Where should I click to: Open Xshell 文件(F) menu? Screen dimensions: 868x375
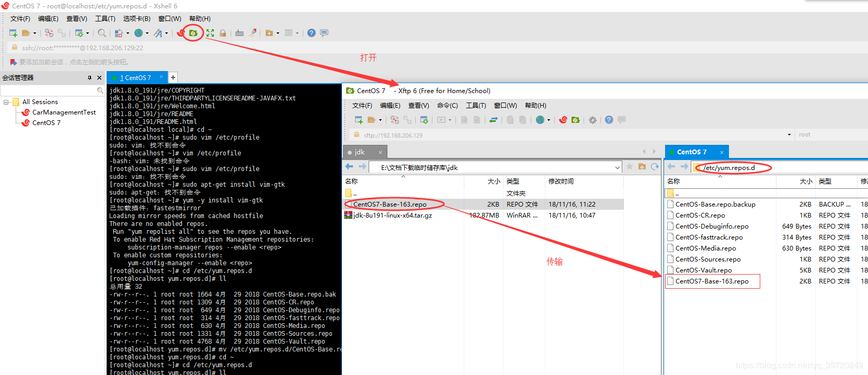click(x=20, y=19)
